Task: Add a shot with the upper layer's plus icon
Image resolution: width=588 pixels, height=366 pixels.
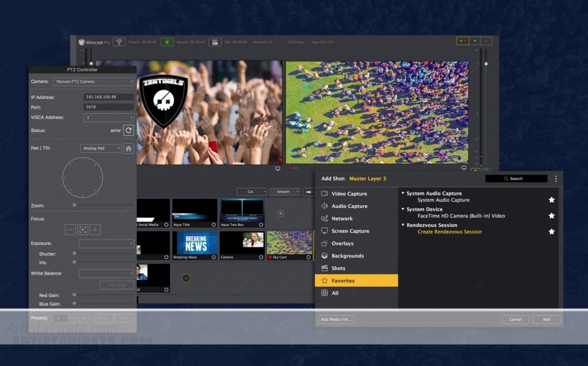Action: tap(280, 213)
